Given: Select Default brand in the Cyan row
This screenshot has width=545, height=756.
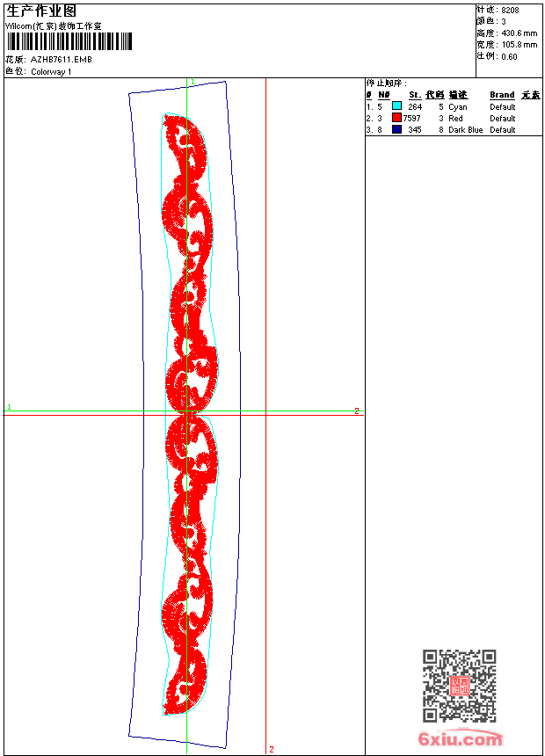Looking at the screenshot, I should [x=503, y=106].
